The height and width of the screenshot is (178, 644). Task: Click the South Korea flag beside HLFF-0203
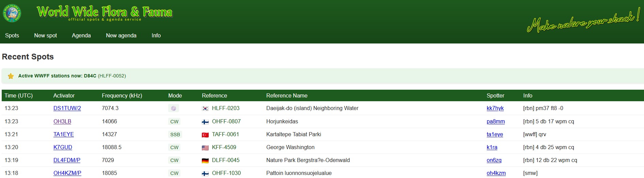(x=205, y=109)
